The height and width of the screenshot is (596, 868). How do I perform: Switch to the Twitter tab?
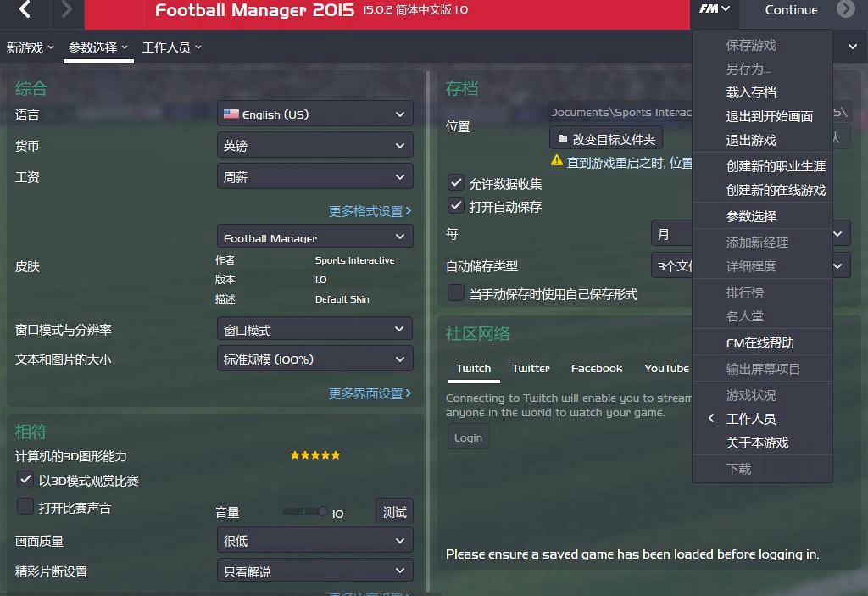tap(531, 368)
